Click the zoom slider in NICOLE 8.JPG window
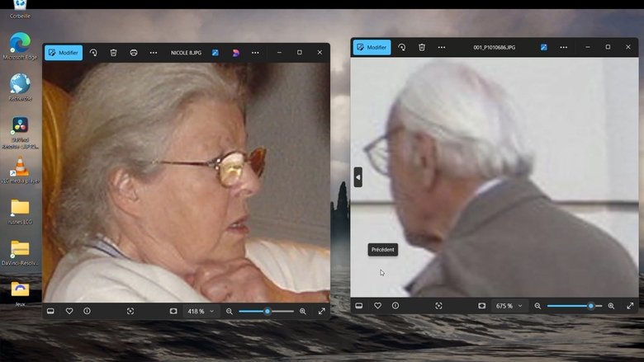Viewport: 644px width, 362px height. pos(266,311)
